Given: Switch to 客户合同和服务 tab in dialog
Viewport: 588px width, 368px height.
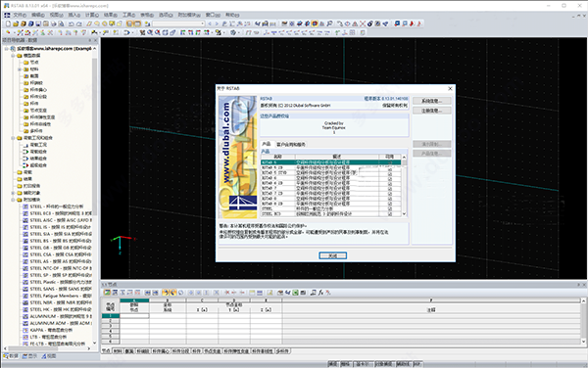Looking at the screenshot, I should (x=291, y=145).
